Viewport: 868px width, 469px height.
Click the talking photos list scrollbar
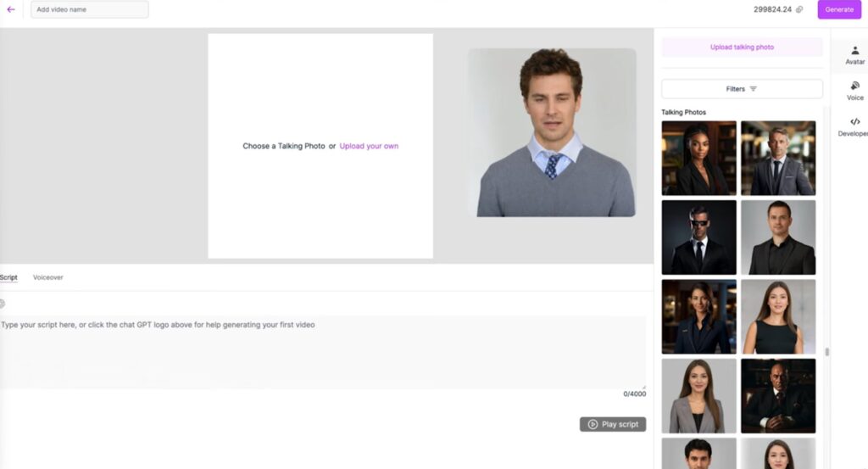point(826,351)
